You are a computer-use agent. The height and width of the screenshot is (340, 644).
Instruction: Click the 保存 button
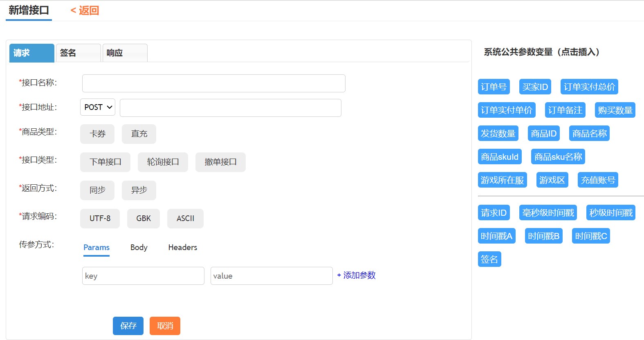[128, 326]
